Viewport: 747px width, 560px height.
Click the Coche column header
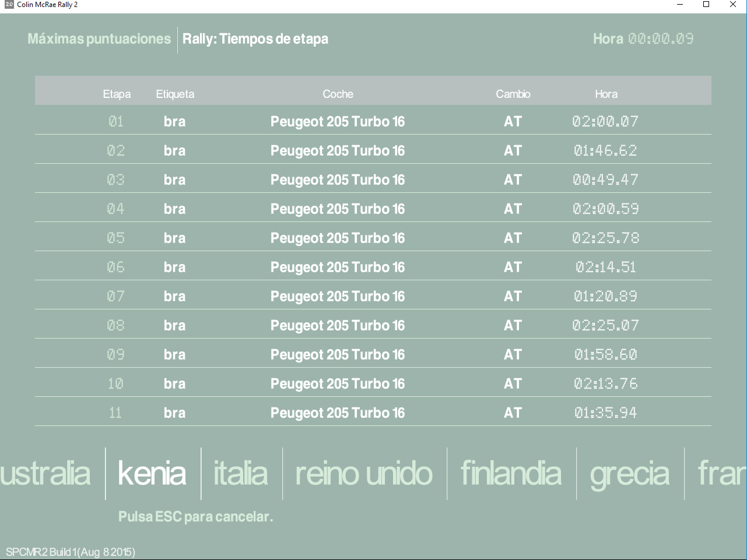pyautogui.click(x=338, y=94)
